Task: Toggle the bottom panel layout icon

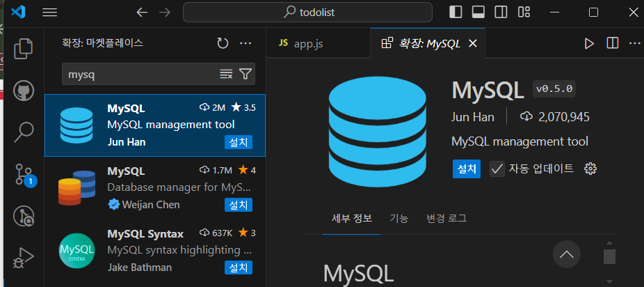Action: (478, 13)
